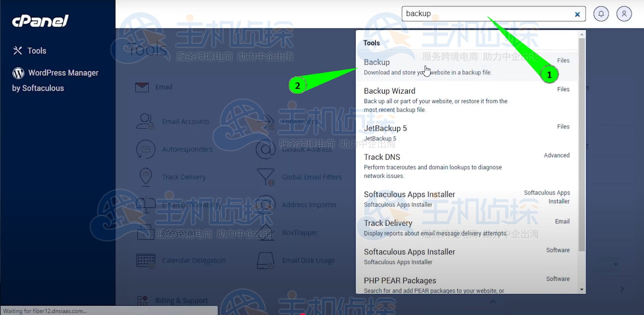The image size is (644, 315).
Task: Open the user account icon
Action: 624,14
